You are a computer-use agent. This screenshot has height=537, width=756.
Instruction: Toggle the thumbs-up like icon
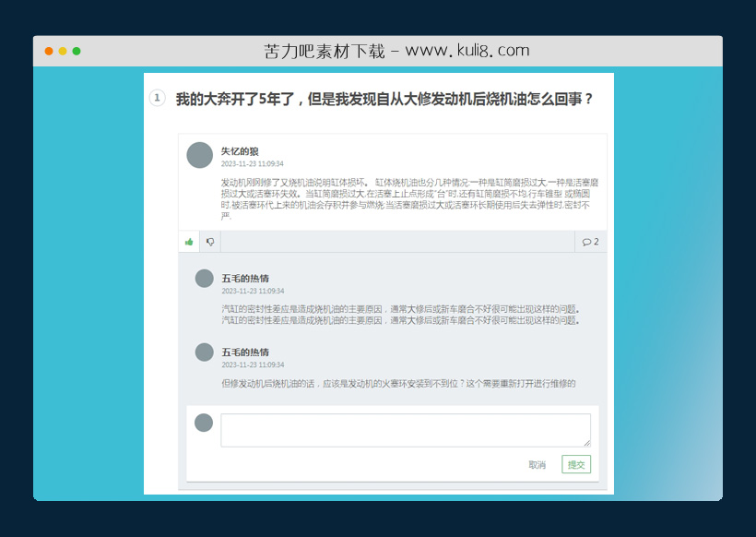[188, 241]
